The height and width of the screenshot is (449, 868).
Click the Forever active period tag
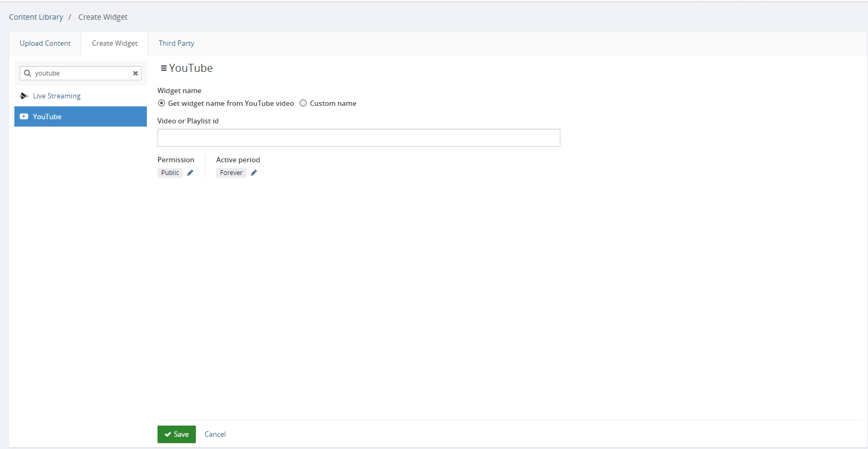click(231, 172)
